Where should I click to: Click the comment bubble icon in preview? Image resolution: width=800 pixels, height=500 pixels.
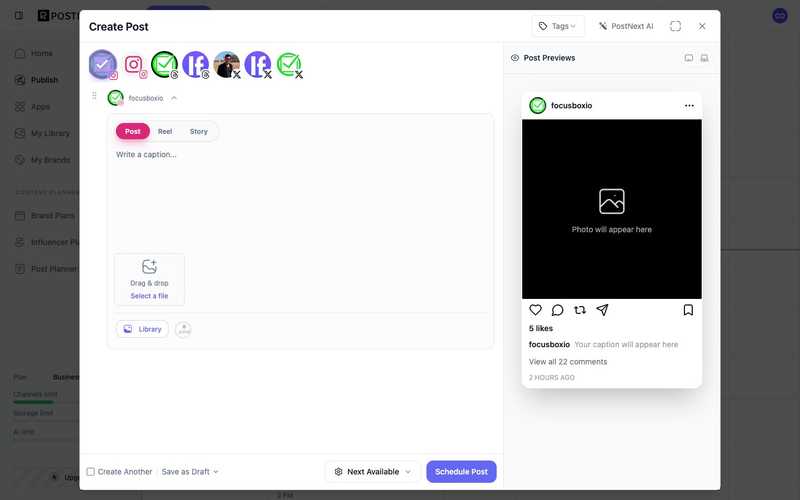558,310
